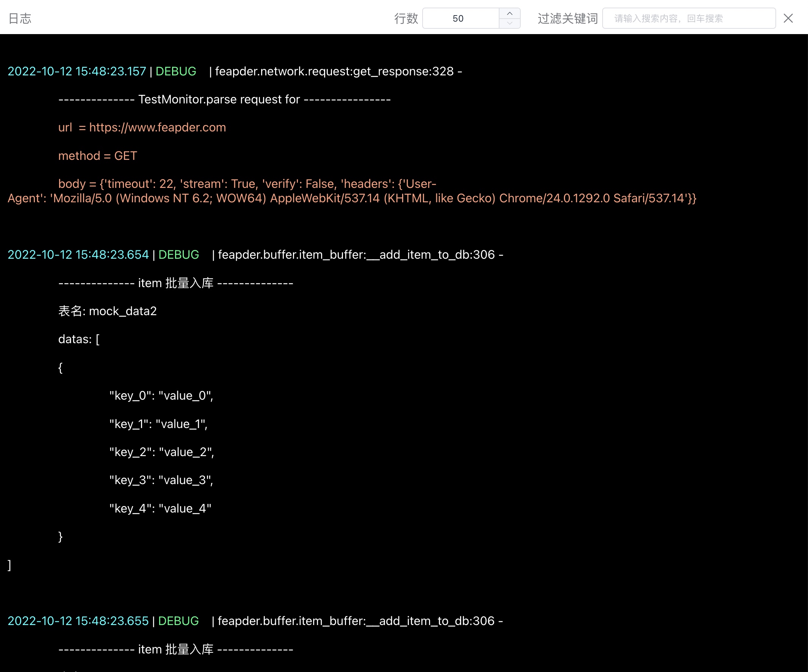Click the close X to dismiss the log viewer
This screenshot has width=808, height=672.
(788, 18)
